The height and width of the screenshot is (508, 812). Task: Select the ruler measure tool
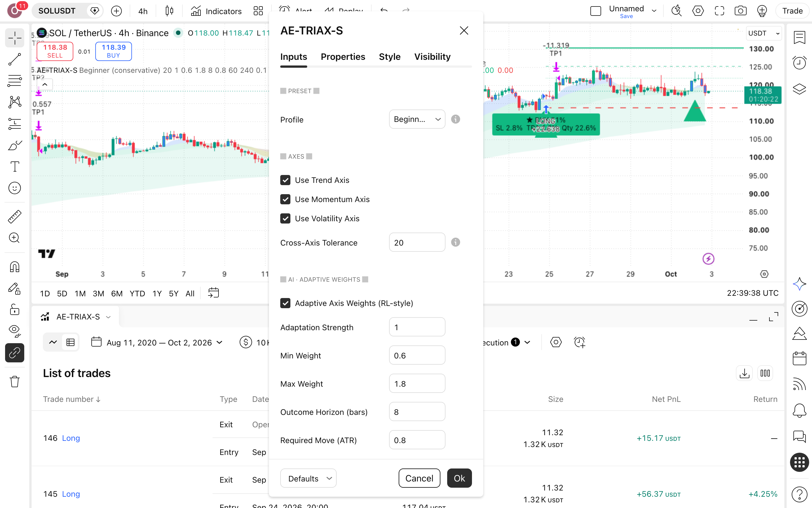14,217
